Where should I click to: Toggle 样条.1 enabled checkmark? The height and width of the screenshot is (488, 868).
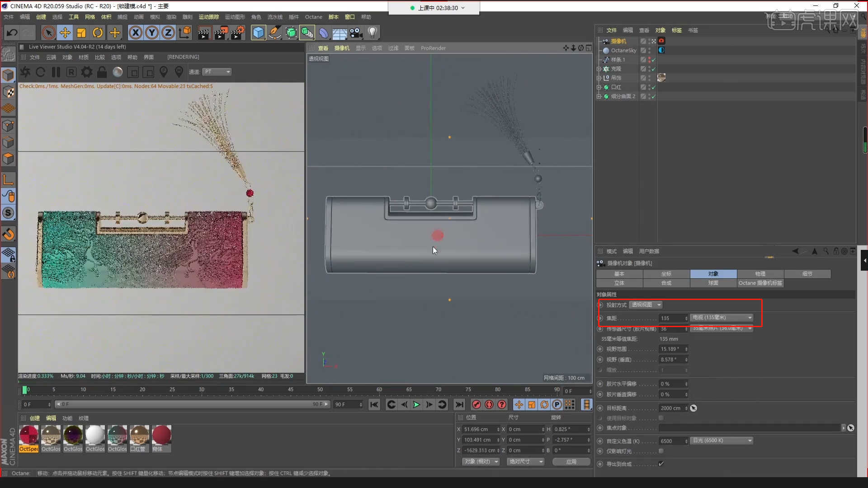pos(653,60)
